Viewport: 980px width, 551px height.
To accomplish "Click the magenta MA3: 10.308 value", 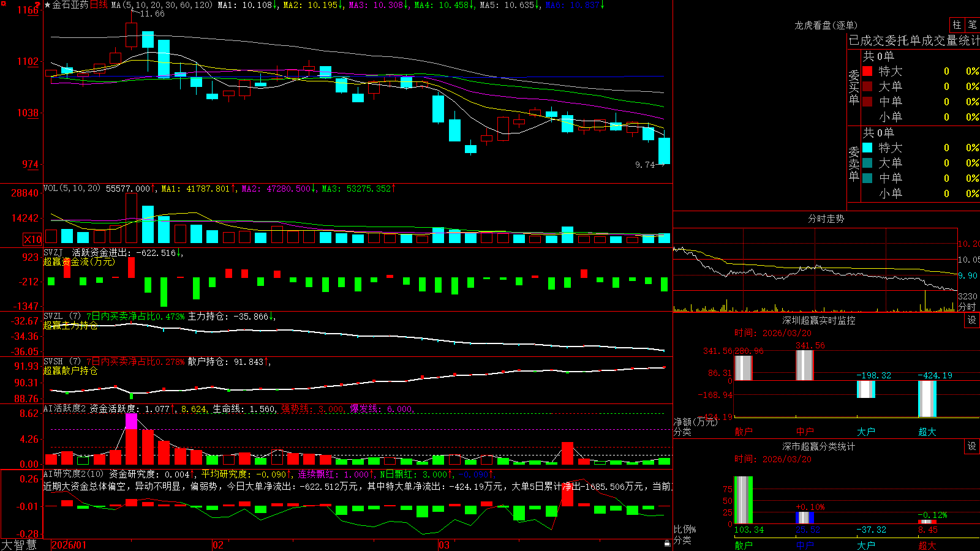I will click(x=379, y=5).
